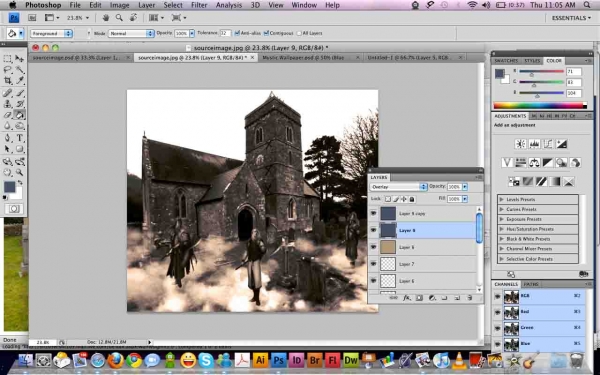Screen dimensions: 600x375
Task: Toggle the Contiguous checkbox
Action: click(x=266, y=33)
